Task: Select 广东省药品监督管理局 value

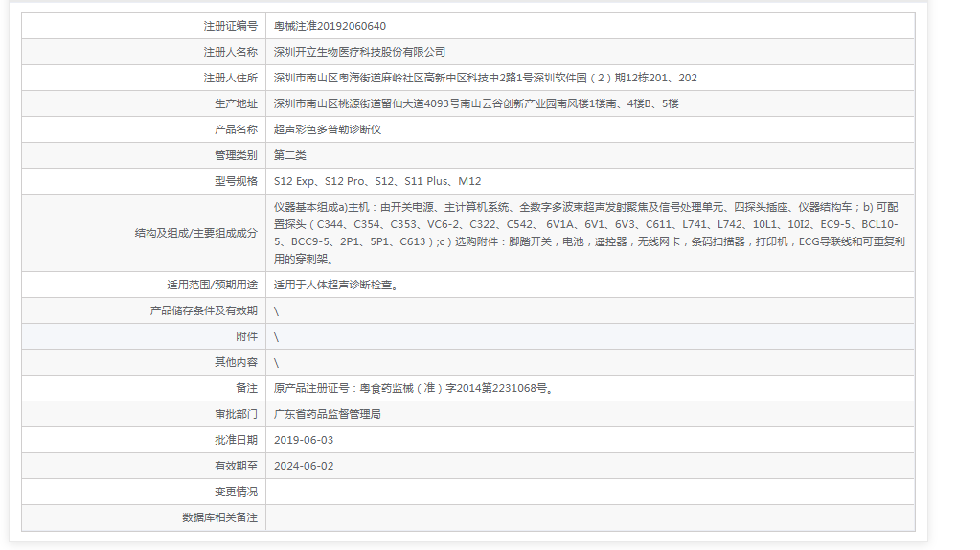Action: click(x=327, y=414)
